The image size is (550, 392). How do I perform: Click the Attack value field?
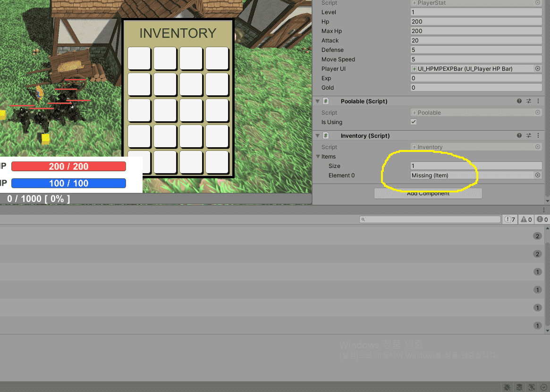pos(476,40)
